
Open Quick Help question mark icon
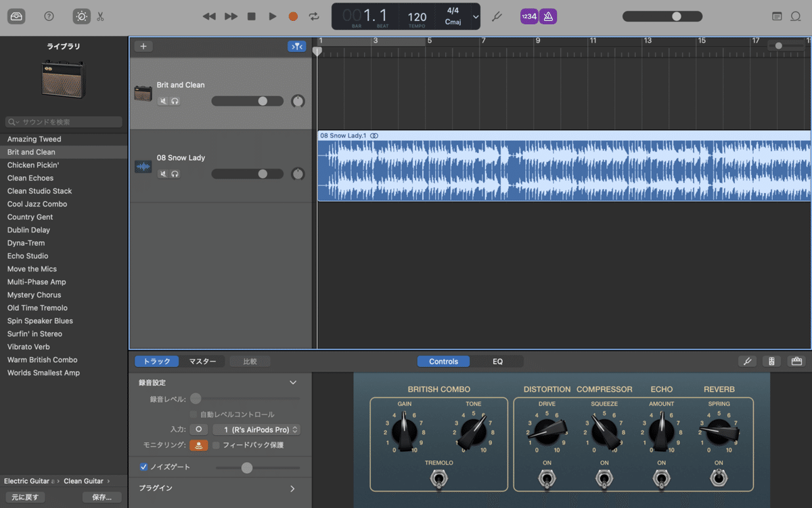click(49, 16)
